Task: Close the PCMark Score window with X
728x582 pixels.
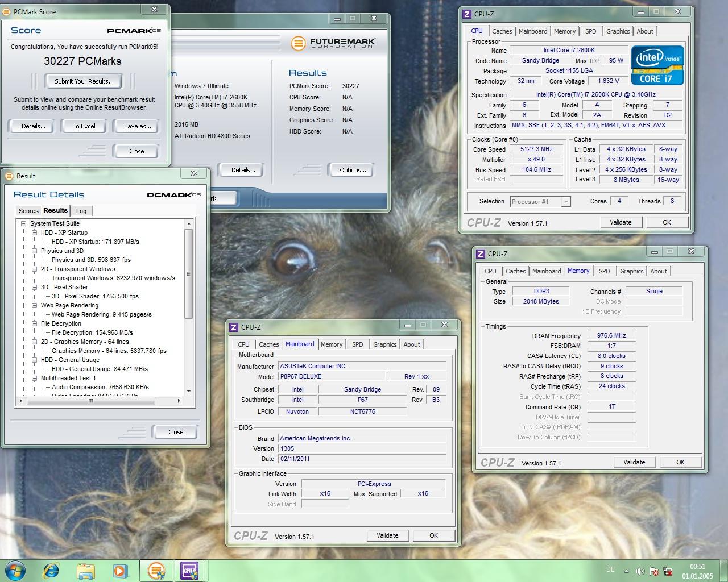Action: click(154, 9)
